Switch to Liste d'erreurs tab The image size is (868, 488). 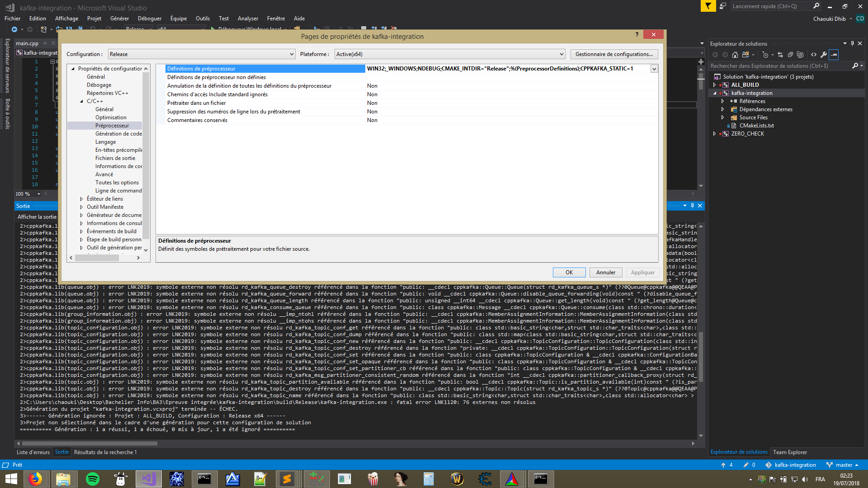click(x=33, y=452)
